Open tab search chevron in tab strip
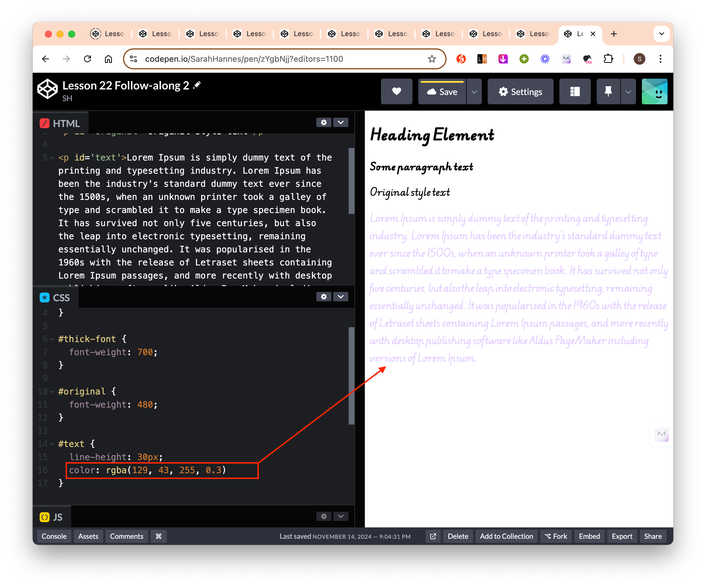The height and width of the screenshot is (588, 706). (661, 34)
